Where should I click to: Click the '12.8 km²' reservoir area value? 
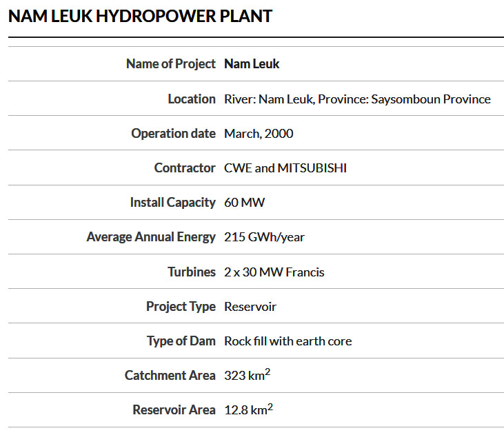tap(248, 409)
